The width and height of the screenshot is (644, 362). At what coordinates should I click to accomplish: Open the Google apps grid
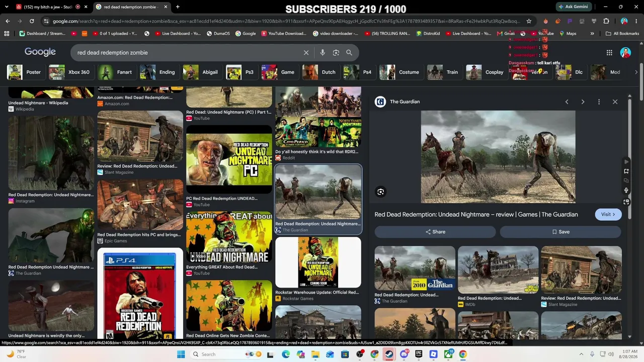click(x=609, y=52)
